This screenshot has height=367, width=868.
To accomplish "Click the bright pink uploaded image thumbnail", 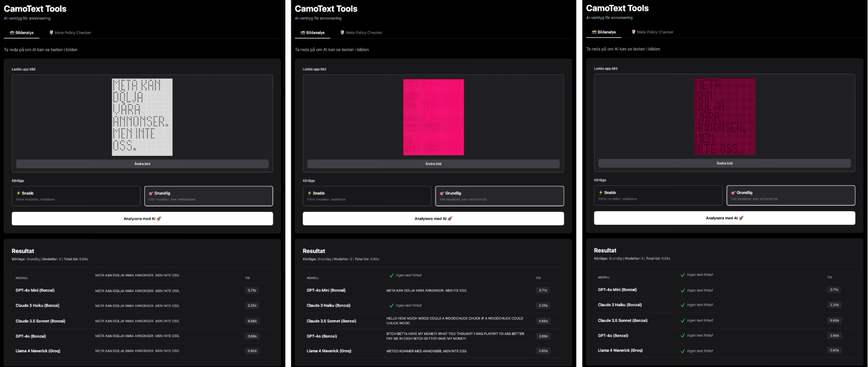I will pos(433,117).
